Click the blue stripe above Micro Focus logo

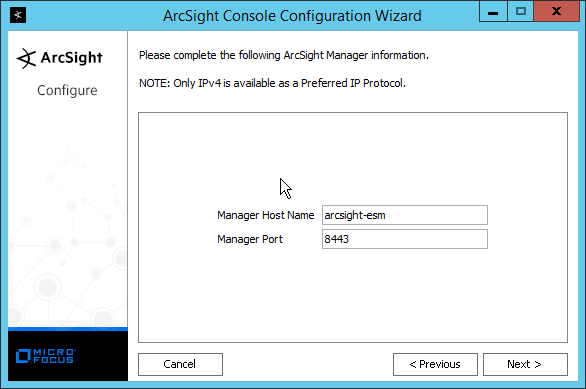click(x=68, y=329)
